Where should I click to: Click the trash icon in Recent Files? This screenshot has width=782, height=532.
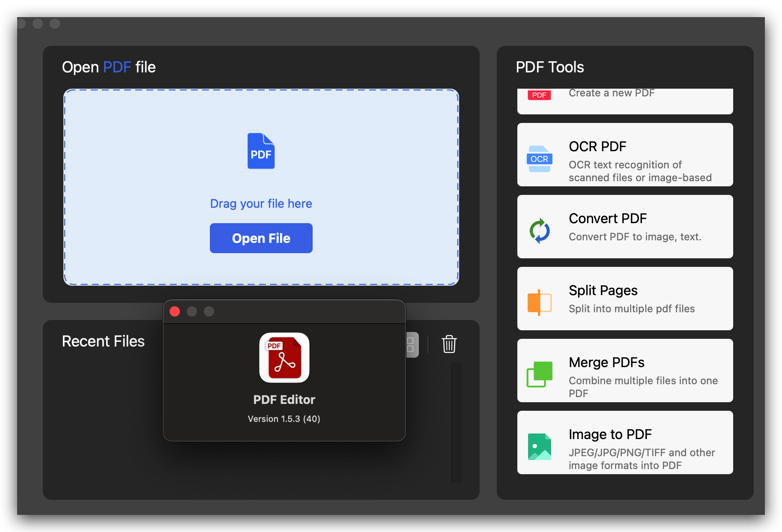[x=449, y=344]
